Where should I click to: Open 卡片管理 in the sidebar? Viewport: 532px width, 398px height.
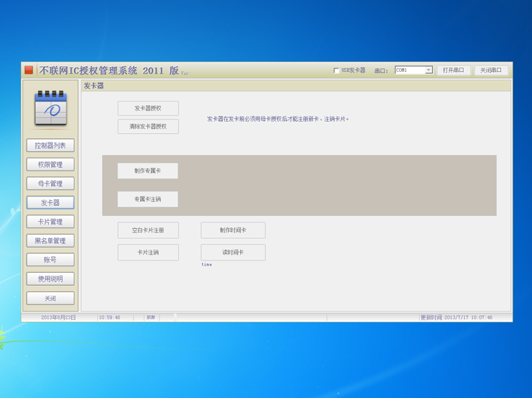click(50, 222)
